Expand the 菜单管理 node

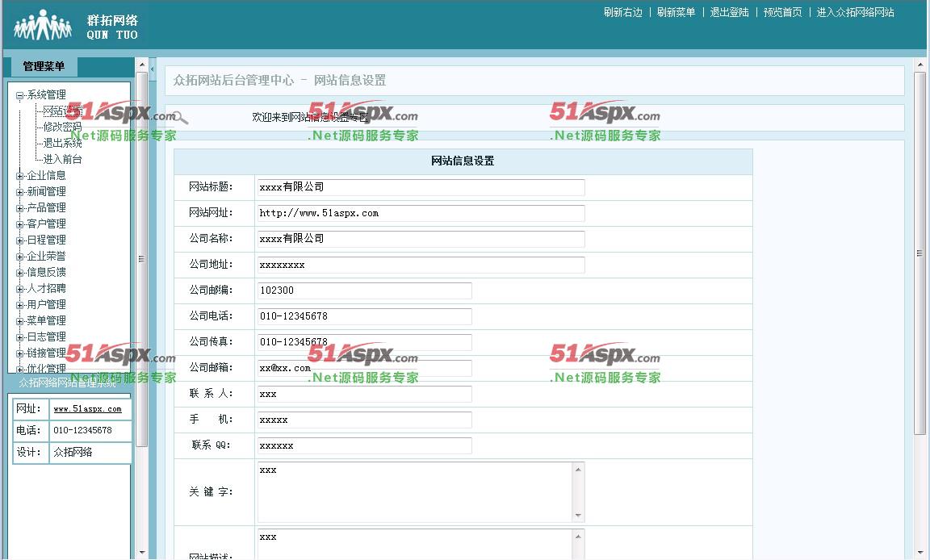tap(19, 321)
